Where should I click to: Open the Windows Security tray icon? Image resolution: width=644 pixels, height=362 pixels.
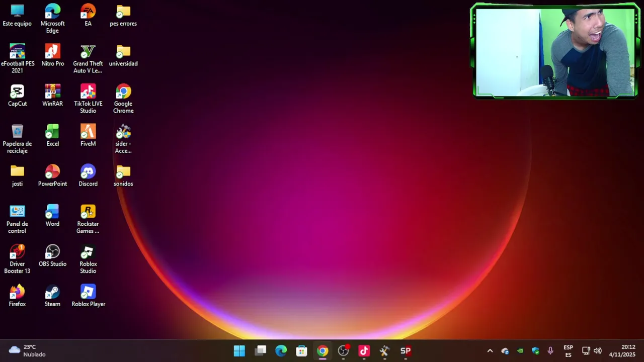(x=535, y=351)
